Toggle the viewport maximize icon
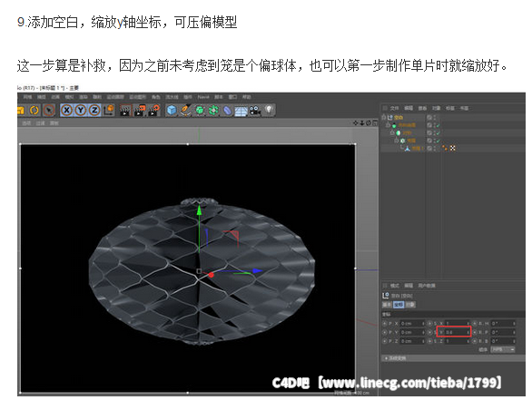 tap(375, 122)
